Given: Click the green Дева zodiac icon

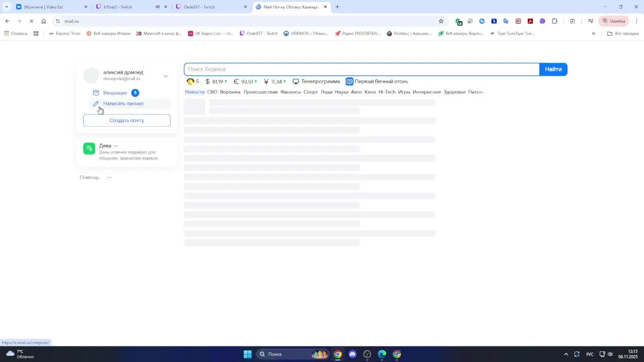Looking at the screenshot, I should (x=89, y=148).
